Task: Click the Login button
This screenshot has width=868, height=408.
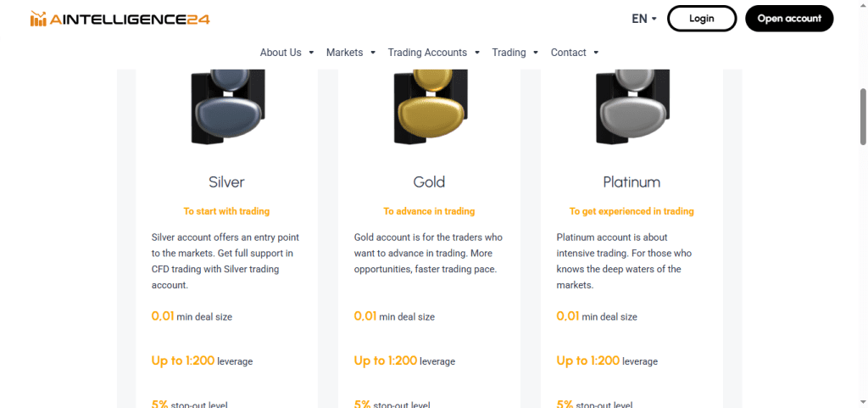Action: click(x=701, y=19)
